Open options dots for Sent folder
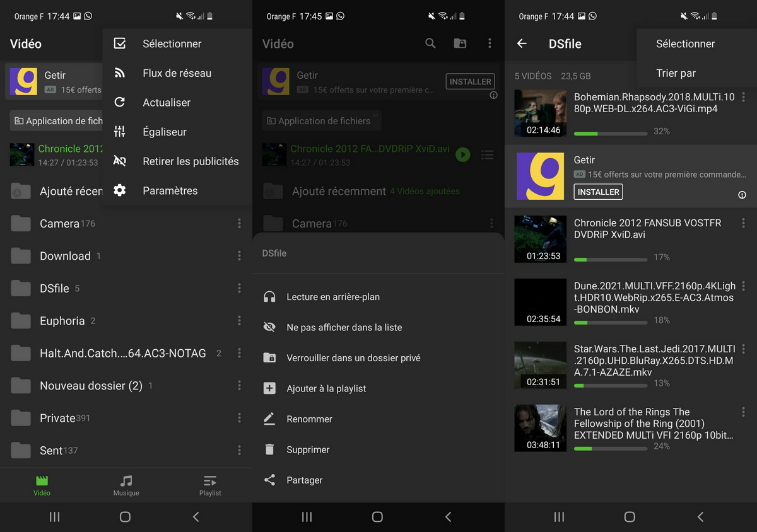The width and height of the screenshot is (757, 532). point(239,450)
